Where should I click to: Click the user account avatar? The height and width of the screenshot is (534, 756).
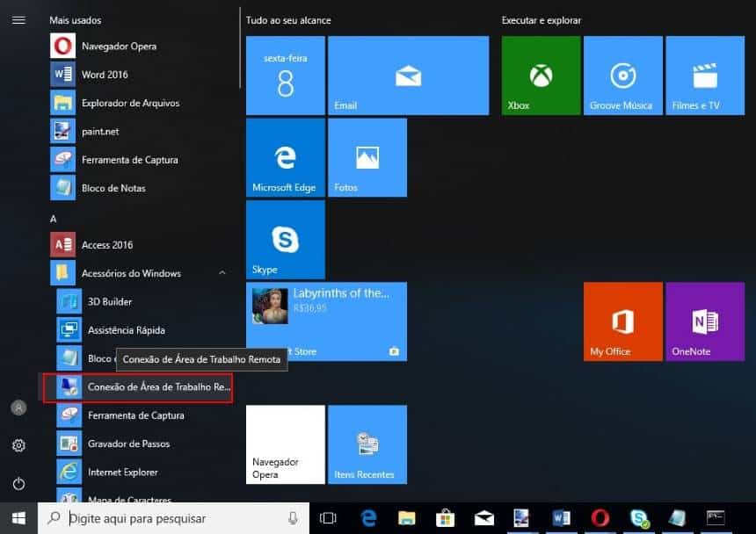(18, 408)
